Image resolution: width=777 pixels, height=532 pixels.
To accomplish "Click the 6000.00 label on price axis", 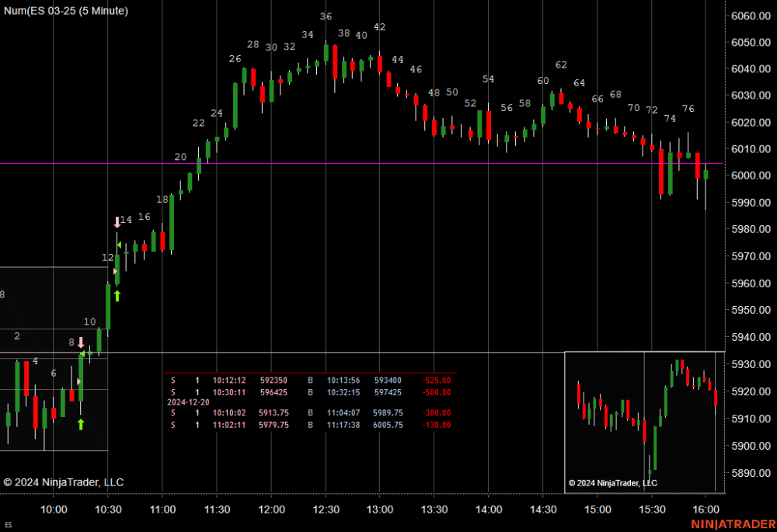I will (x=750, y=176).
